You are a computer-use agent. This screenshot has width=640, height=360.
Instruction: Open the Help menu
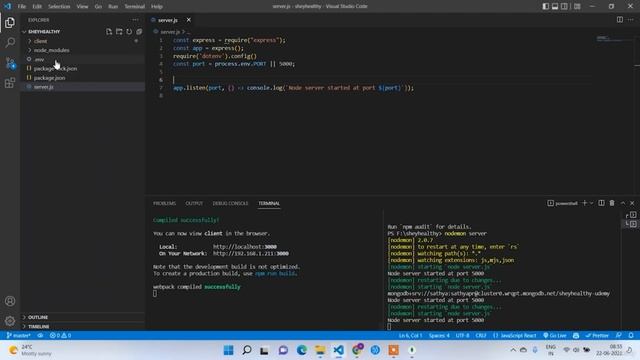[x=157, y=6]
